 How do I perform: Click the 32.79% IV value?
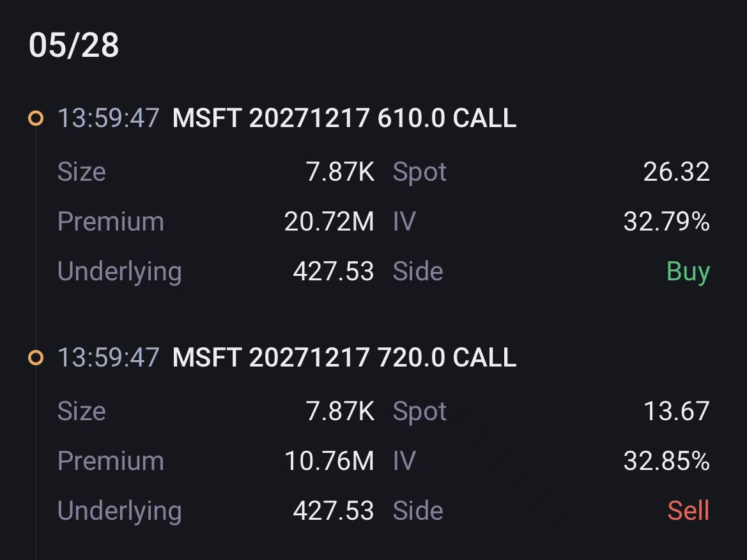click(666, 222)
